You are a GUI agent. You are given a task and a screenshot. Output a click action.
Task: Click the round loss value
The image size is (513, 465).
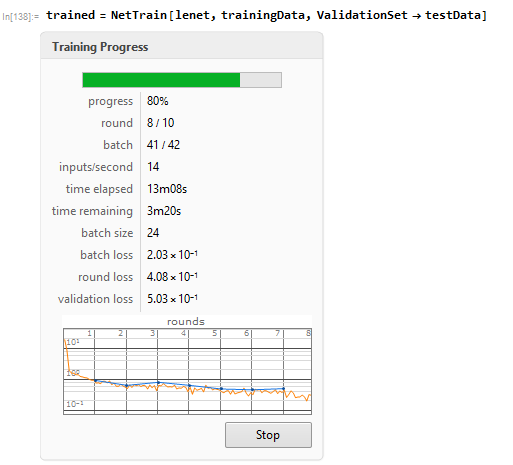pyautogui.click(x=172, y=277)
